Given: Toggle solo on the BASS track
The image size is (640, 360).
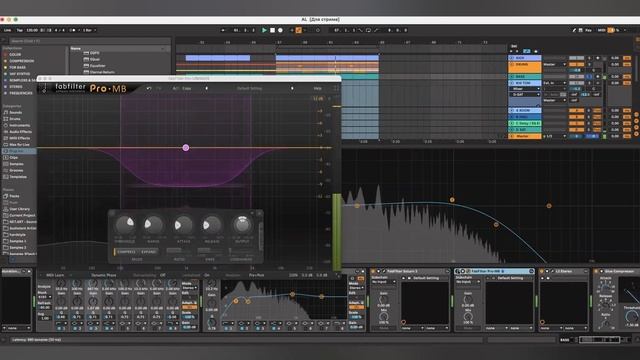Looking at the screenshot, I should (x=589, y=76).
